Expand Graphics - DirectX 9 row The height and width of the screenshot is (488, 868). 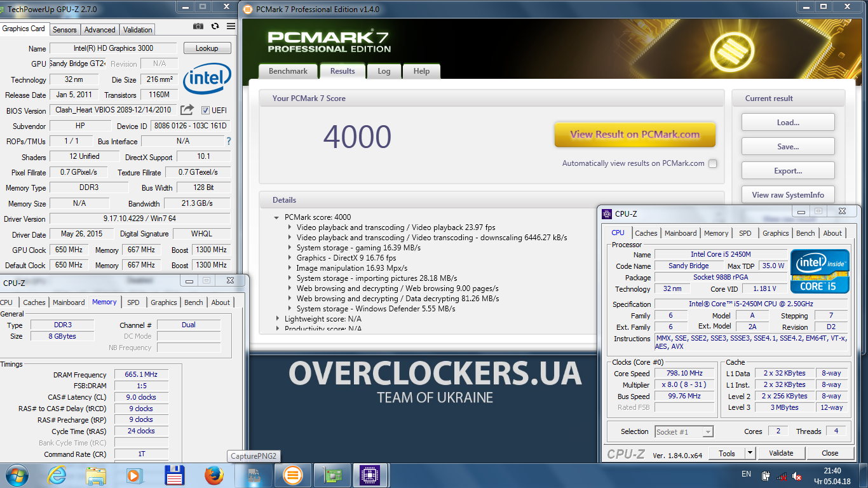(290, 258)
